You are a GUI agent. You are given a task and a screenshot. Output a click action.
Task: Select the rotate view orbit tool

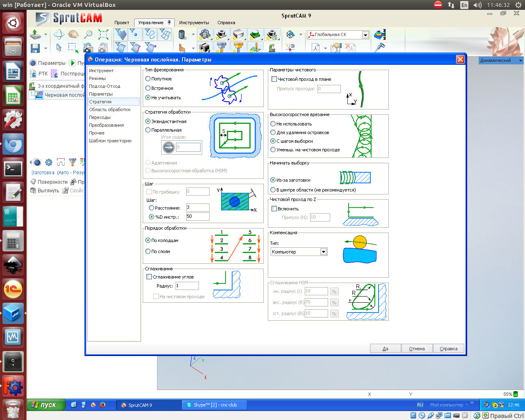point(59,34)
